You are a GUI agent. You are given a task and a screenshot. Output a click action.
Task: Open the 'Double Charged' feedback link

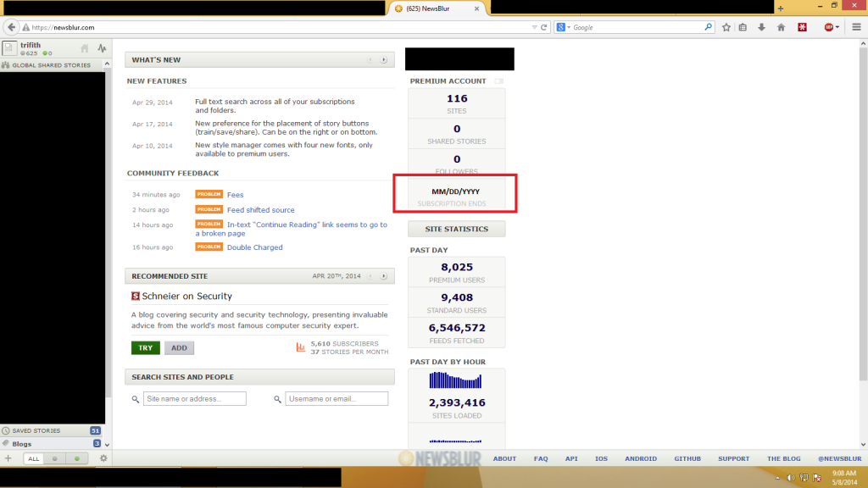pyautogui.click(x=254, y=247)
